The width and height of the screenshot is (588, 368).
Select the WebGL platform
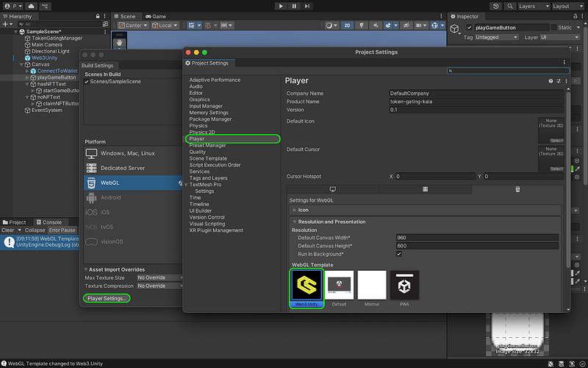click(133, 183)
